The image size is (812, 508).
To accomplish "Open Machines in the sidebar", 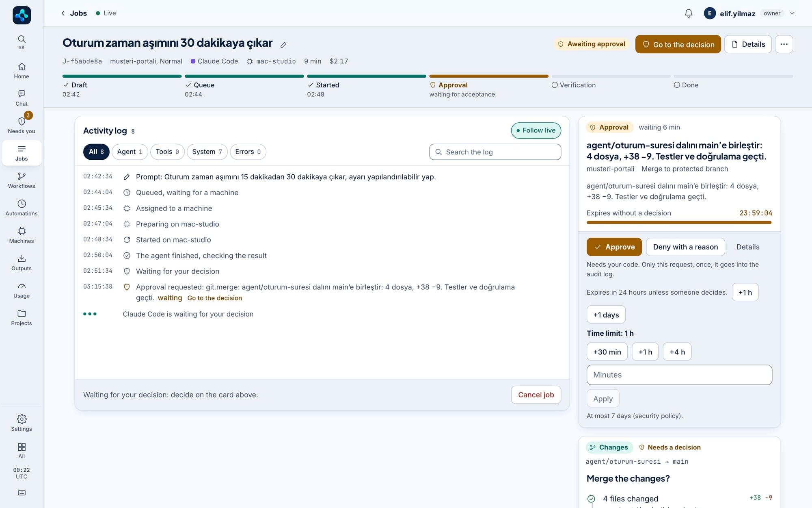I will point(22,235).
